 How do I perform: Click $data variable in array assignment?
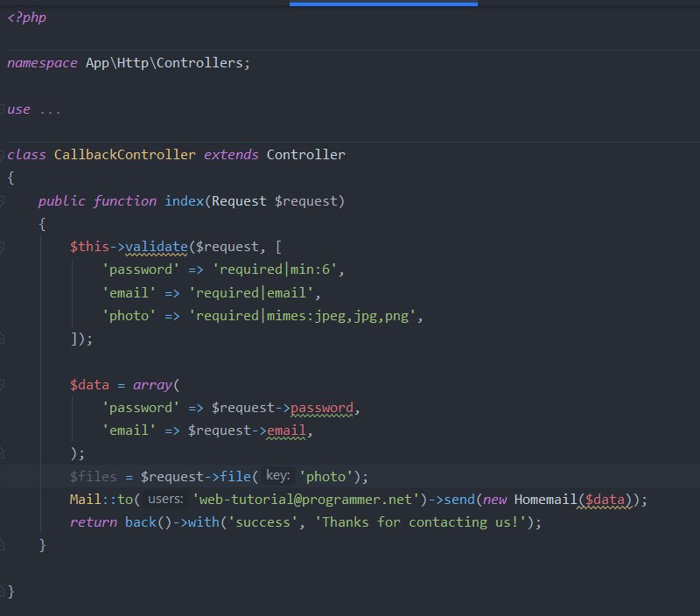(89, 385)
